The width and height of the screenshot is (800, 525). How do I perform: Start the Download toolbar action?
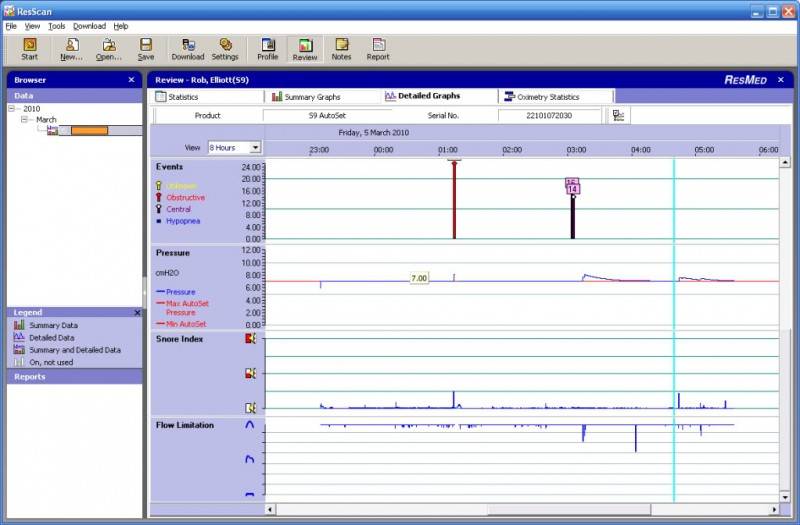pyautogui.click(x=188, y=49)
